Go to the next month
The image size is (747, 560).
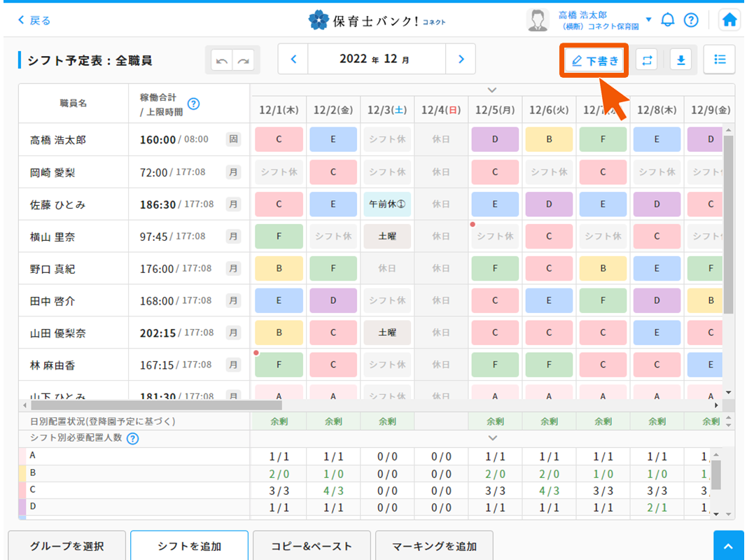[x=461, y=59]
